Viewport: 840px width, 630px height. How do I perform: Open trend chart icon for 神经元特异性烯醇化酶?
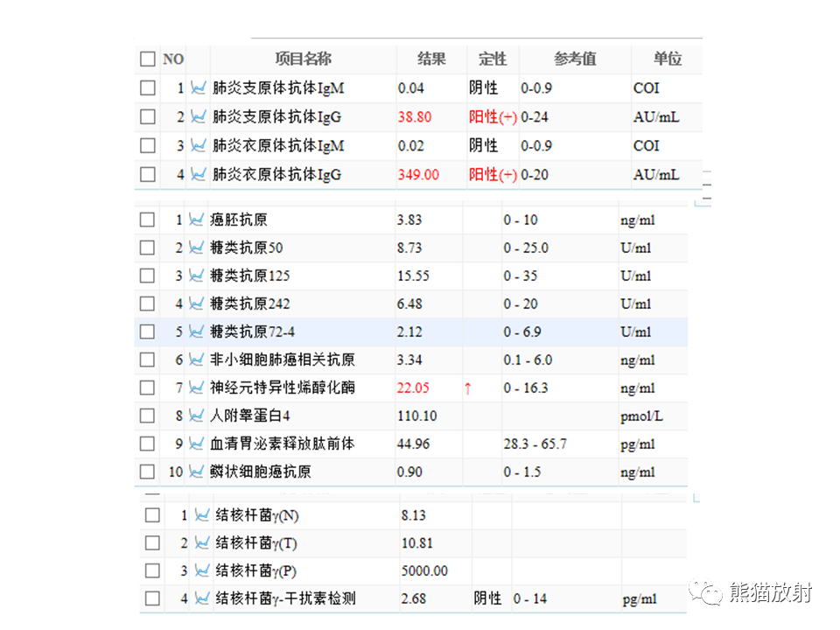tap(197, 388)
